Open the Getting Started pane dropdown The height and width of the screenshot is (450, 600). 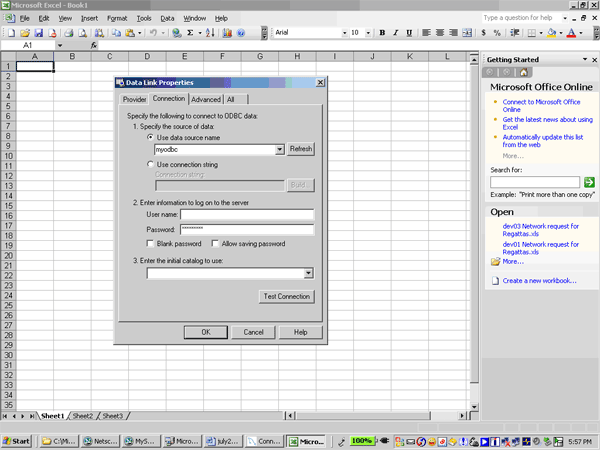point(585,59)
